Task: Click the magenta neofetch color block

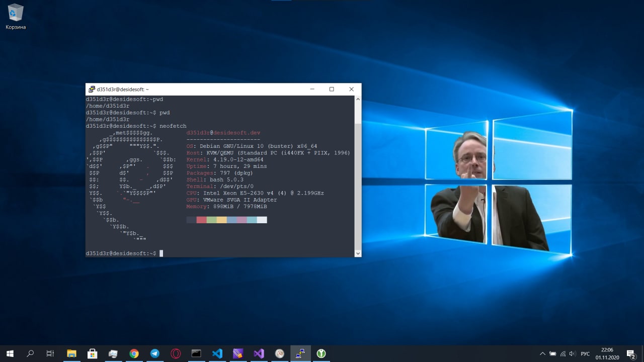Action: click(242, 220)
